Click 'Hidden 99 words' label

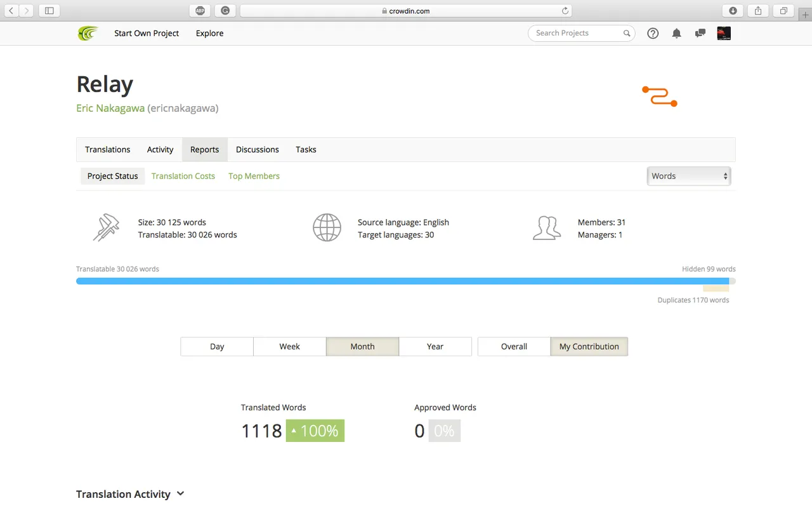tap(709, 269)
